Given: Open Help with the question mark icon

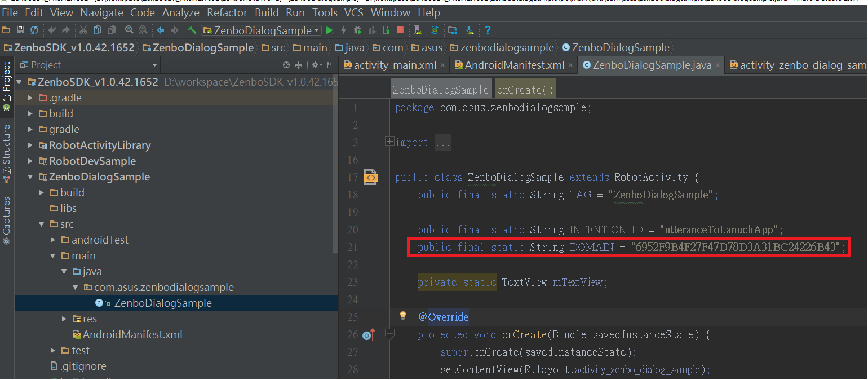Looking at the screenshot, I should click(x=488, y=30).
